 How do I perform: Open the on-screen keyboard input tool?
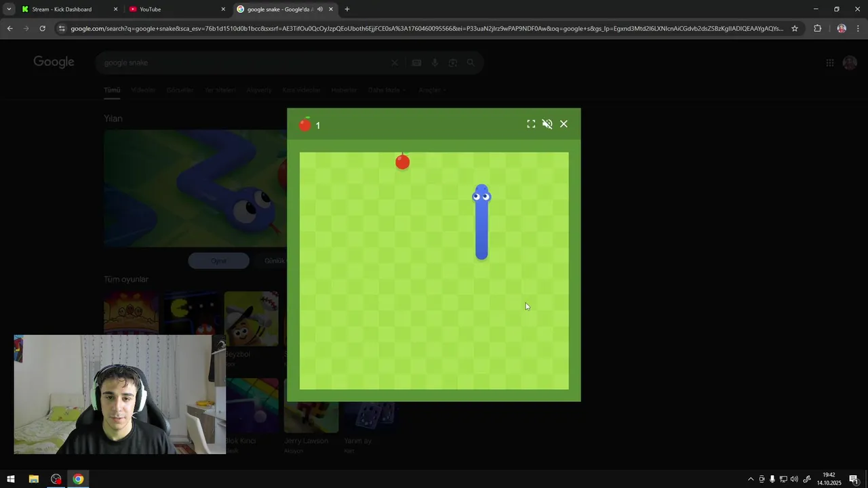(x=416, y=62)
